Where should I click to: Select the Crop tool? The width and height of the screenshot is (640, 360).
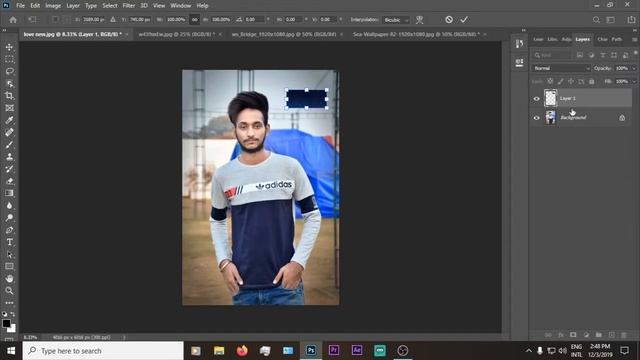point(9,96)
